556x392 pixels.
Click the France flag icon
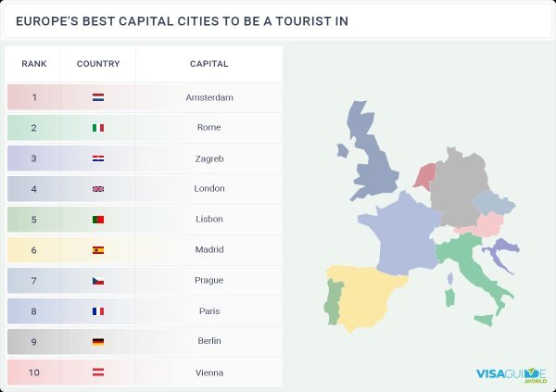coord(98,311)
